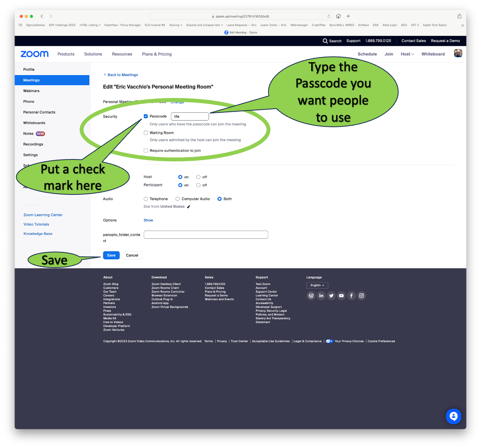Open Zoom Learning Center link
Image resolution: width=481 pixels, height=448 pixels.
[43, 215]
